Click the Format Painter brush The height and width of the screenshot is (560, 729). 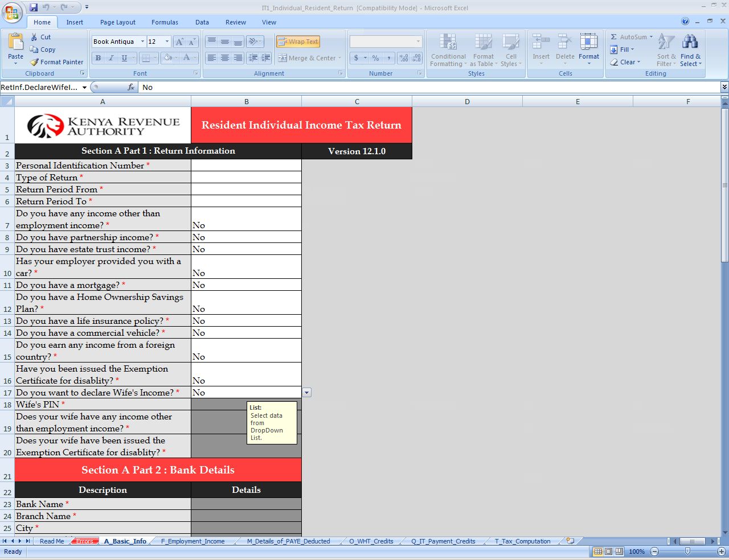tap(35, 62)
